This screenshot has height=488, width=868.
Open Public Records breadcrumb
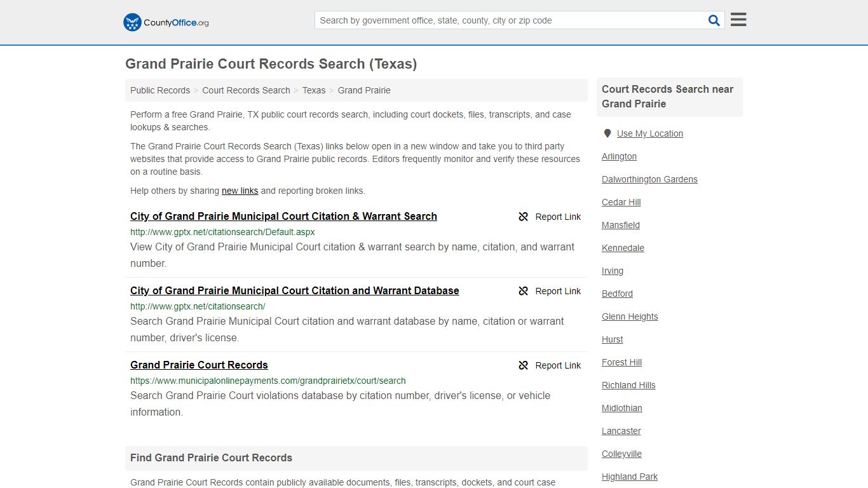pyautogui.click(x=160, y=90)
